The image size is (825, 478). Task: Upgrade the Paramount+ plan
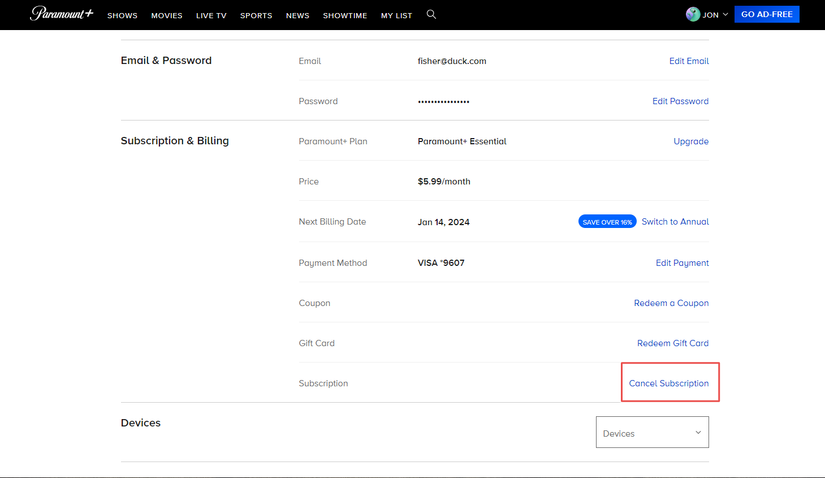click(x=690, y=142)
